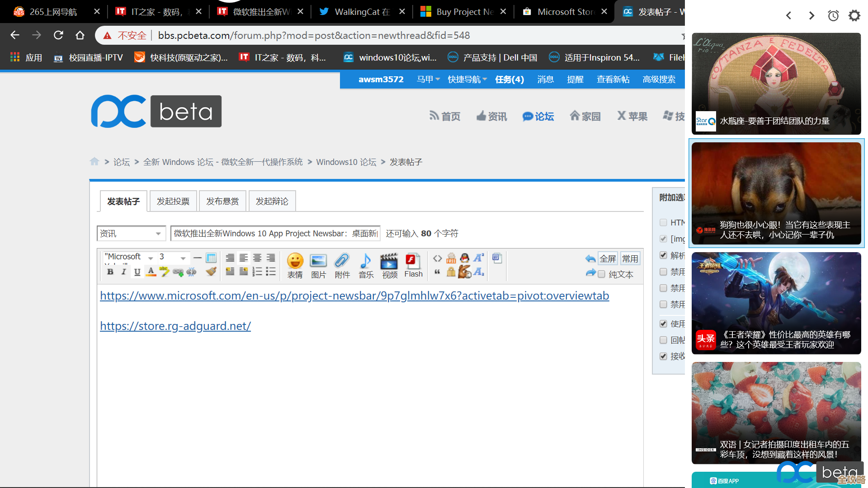Viewport: 868px width, 488px height.
Task: Click the 全屏 fullscreen button
Action: point(608,258)
